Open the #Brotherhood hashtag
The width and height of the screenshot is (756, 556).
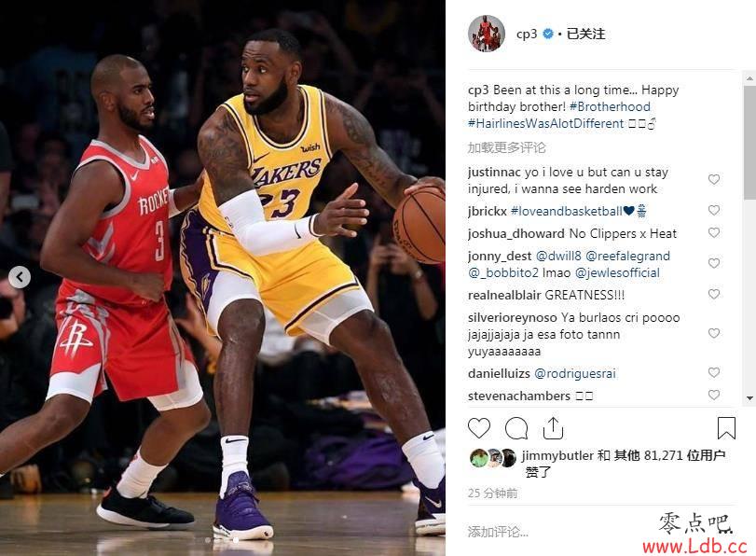610,106
